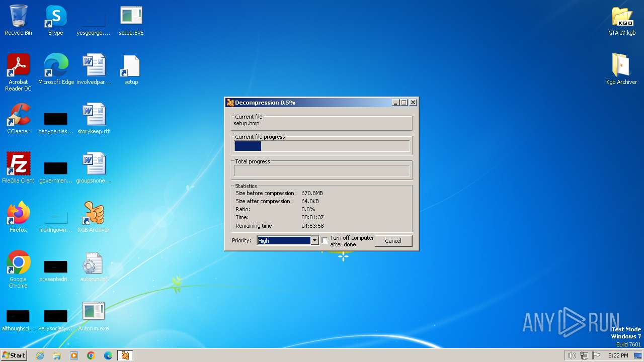
Task: Open Action Center flag icon
Action: (597, 355)
